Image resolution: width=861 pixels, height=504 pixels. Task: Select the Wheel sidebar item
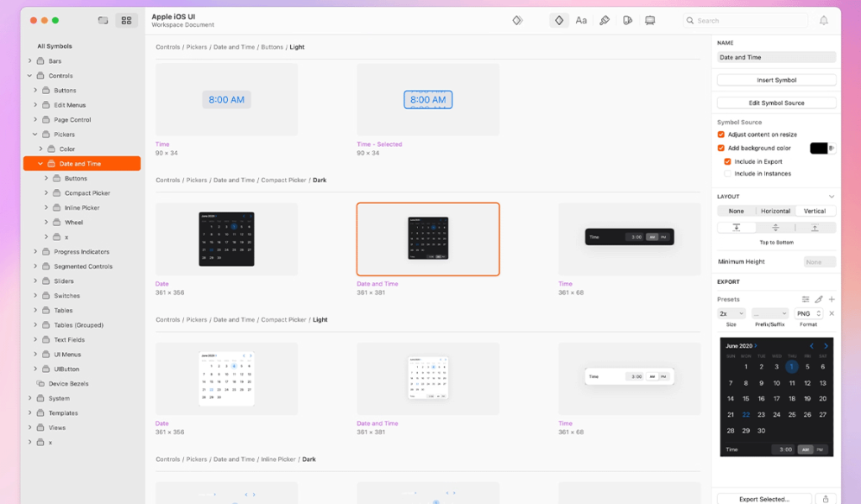[74, 223]
